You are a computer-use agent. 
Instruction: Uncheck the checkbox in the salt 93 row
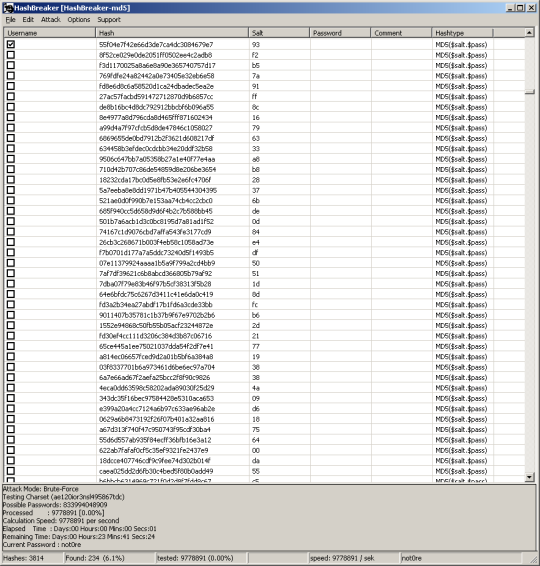point(11,44)
